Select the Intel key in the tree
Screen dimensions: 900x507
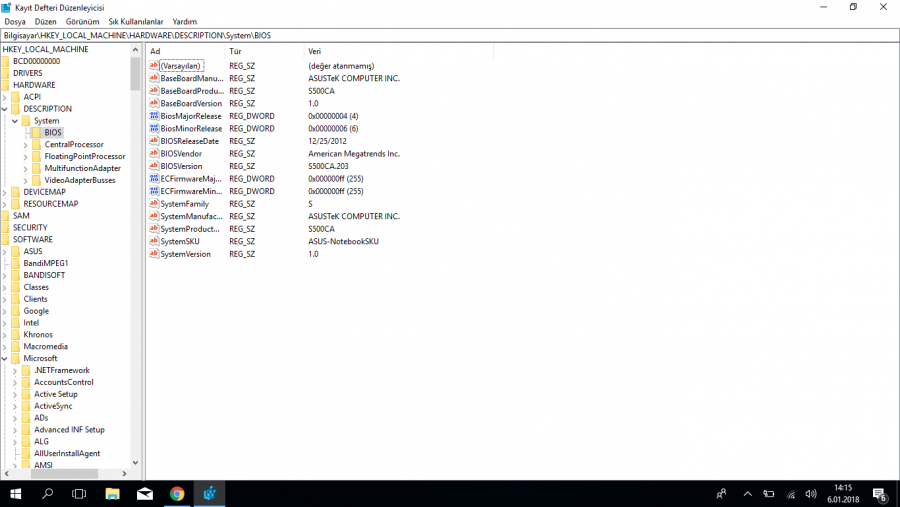(x=31, y=323)
